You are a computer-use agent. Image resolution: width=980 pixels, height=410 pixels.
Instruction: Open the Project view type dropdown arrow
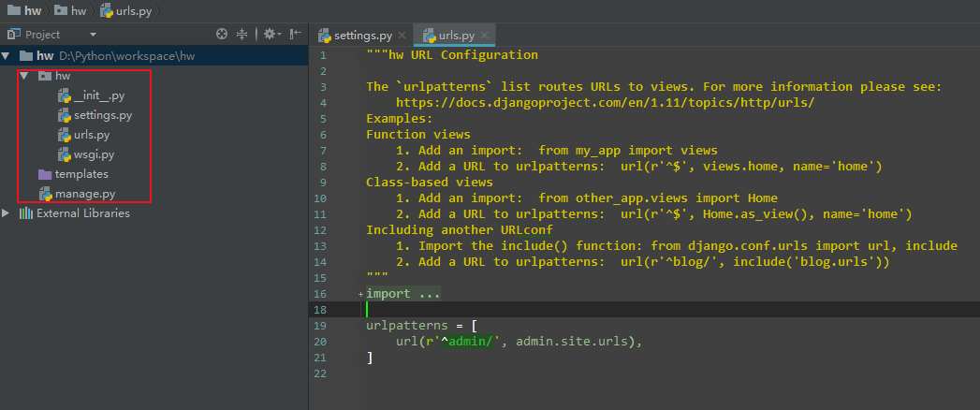[x=93, y=35]
